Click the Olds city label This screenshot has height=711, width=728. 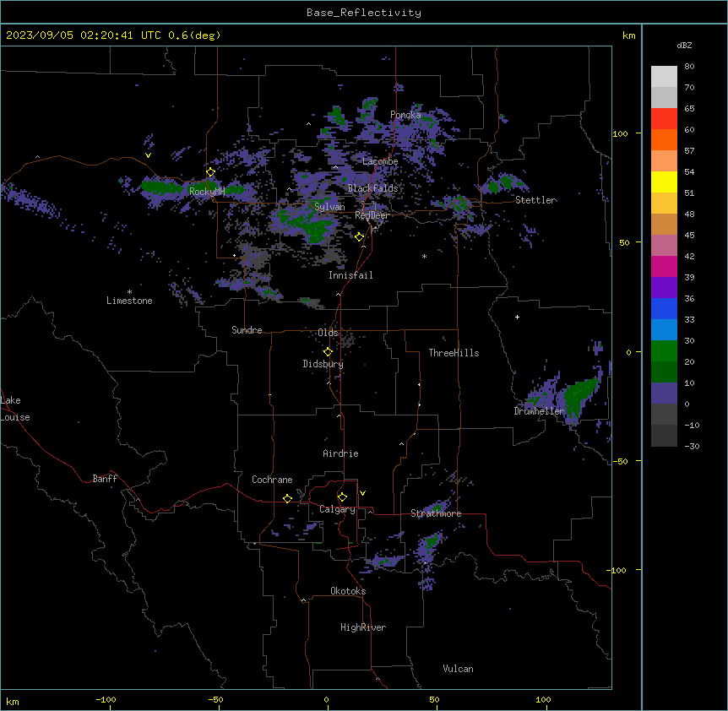(x=328, y=333)
